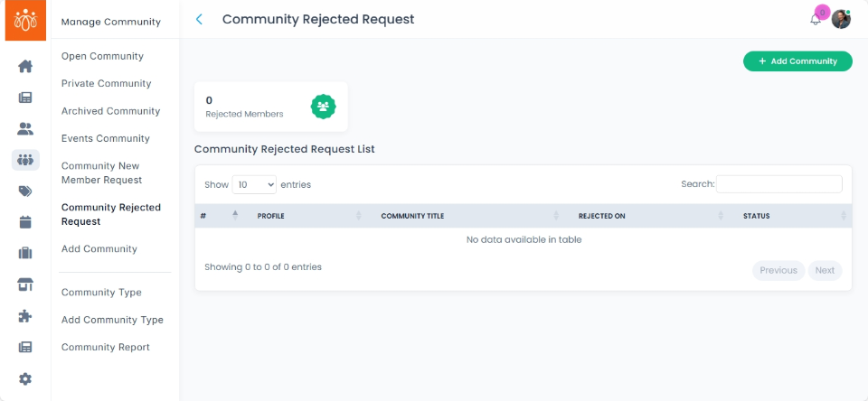Click the calendar icon in sidebar
Image resolution: width=868 pixels, height=401 pixels.
click(x=25, y=222)
